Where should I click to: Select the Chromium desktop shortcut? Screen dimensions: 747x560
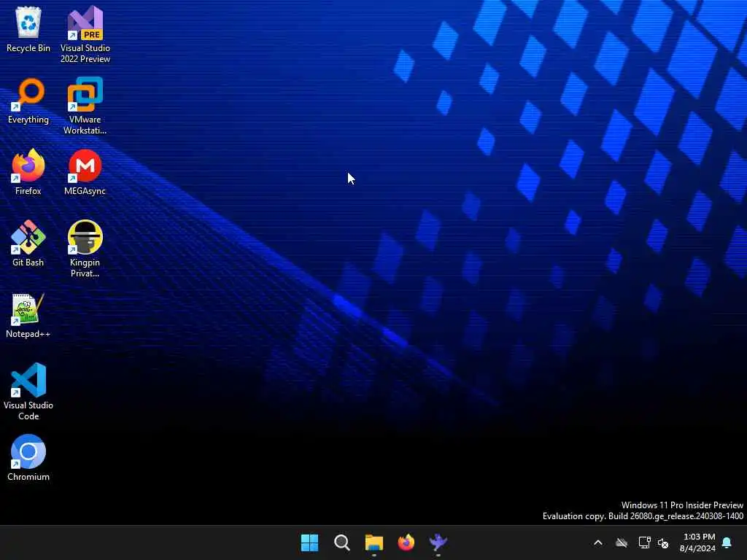pos(28,458)
